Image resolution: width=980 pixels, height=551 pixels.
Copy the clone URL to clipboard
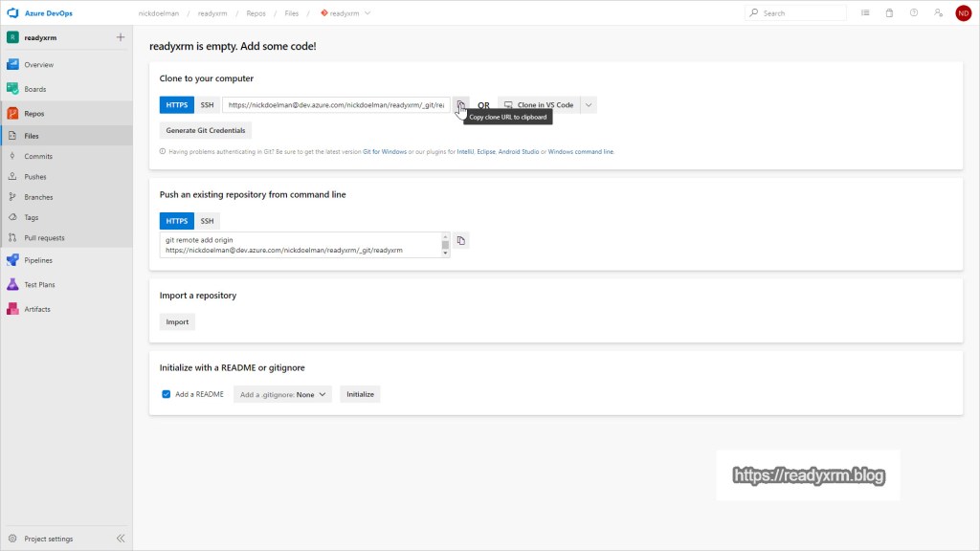[460, 105]
